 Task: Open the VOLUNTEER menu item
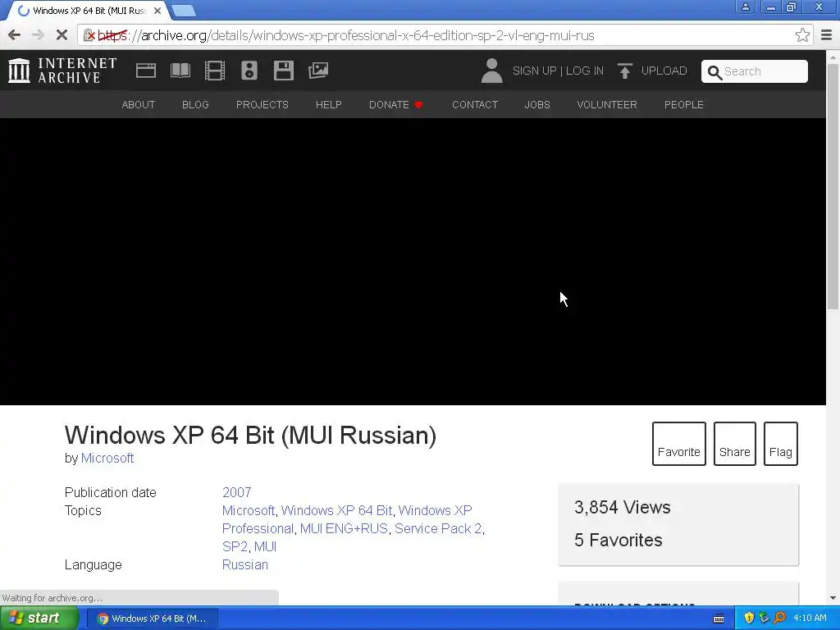tap(607, 104)
